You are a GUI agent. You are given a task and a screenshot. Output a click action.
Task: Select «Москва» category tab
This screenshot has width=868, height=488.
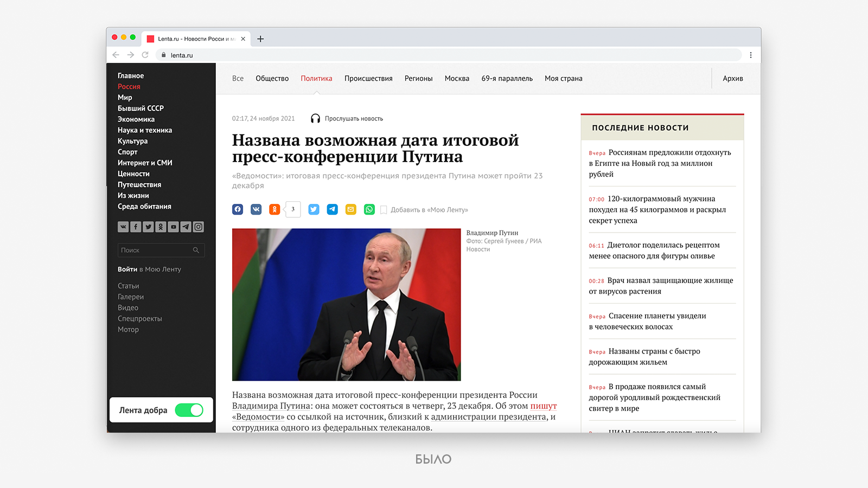(457, 79)
